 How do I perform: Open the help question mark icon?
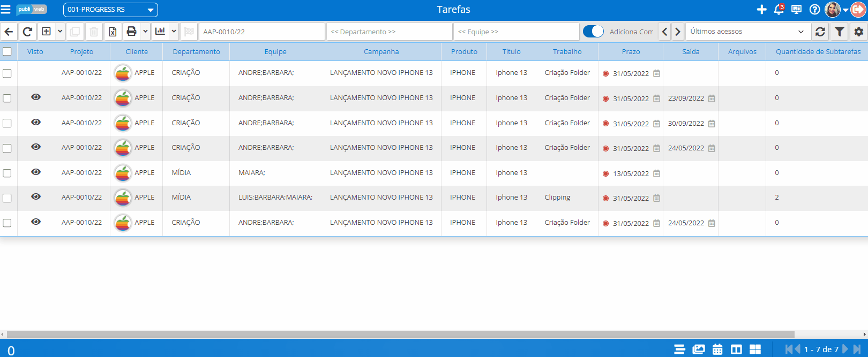[x=814, y=10]
